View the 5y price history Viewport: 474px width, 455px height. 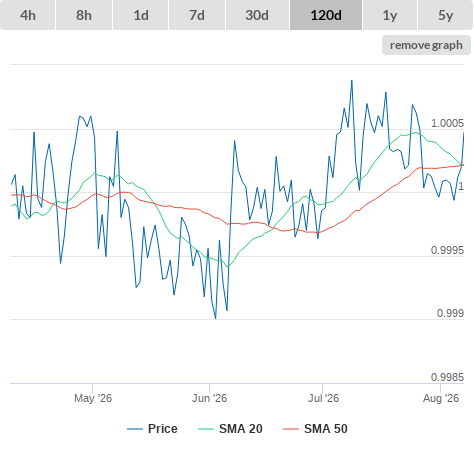point(445,15)
